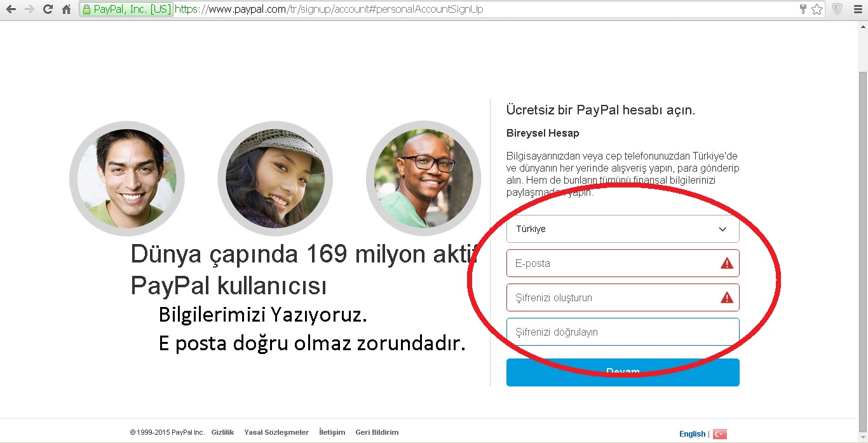Open the saved password key icon

[x=803, y=10]
